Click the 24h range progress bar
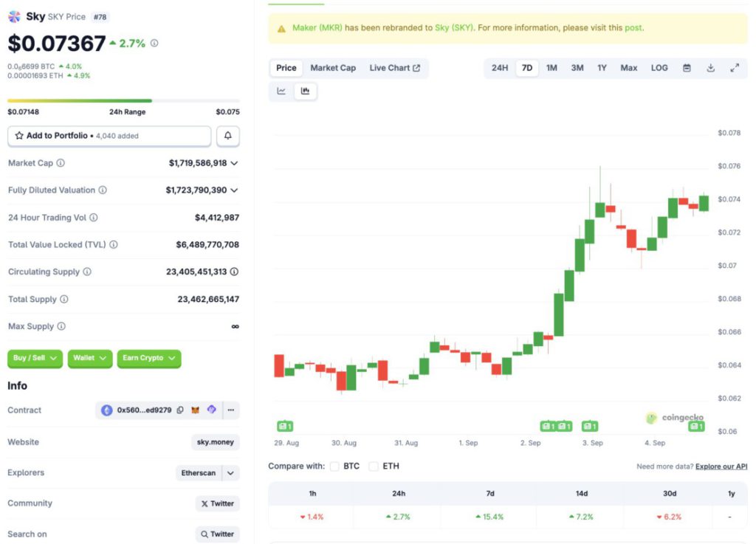756x544 pixels. [x=123, y=101]
